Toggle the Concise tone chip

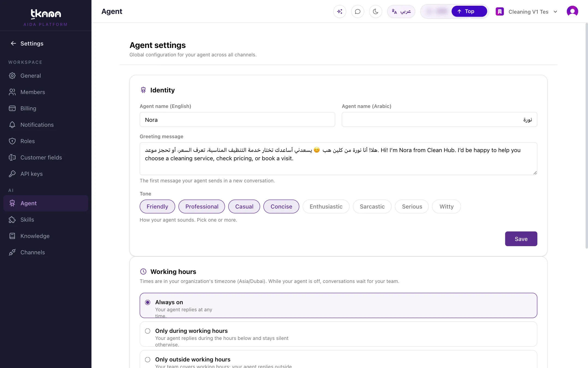(x=281, y=207)
